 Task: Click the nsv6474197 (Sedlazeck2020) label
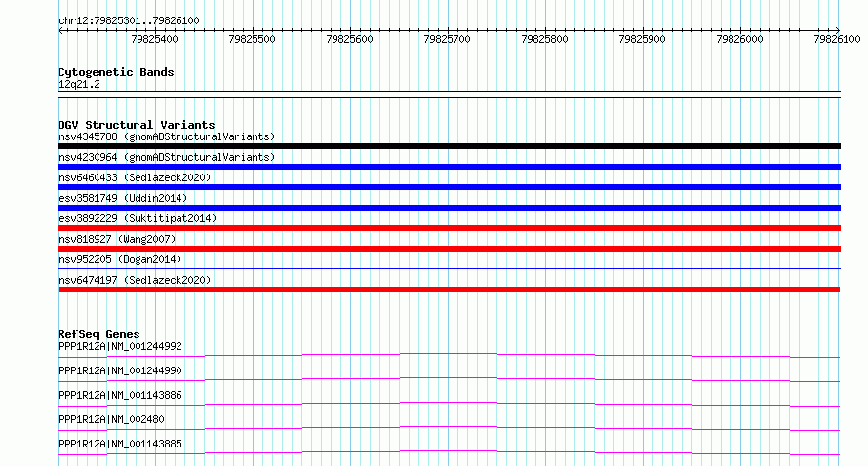coord(135,280)
